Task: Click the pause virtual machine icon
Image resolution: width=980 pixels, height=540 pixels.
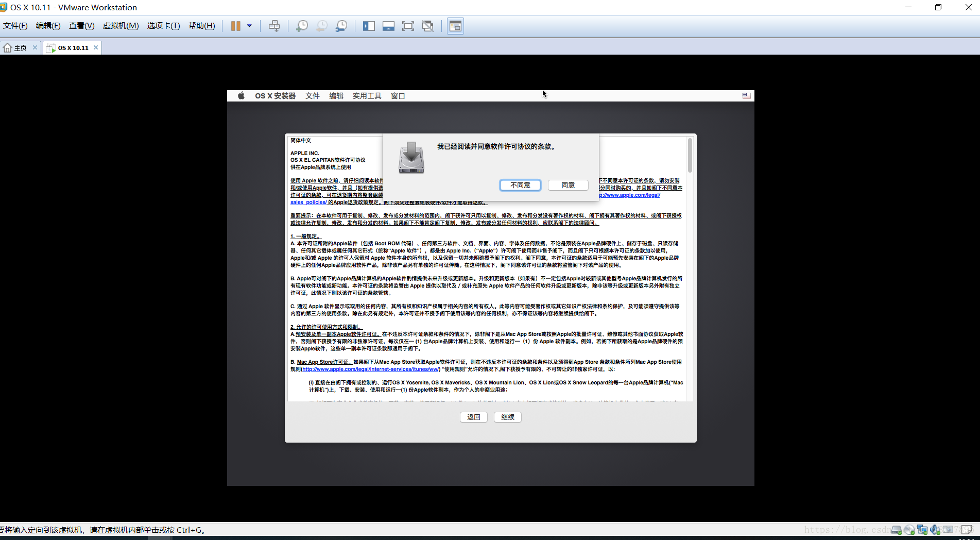Action: point(235,26)
